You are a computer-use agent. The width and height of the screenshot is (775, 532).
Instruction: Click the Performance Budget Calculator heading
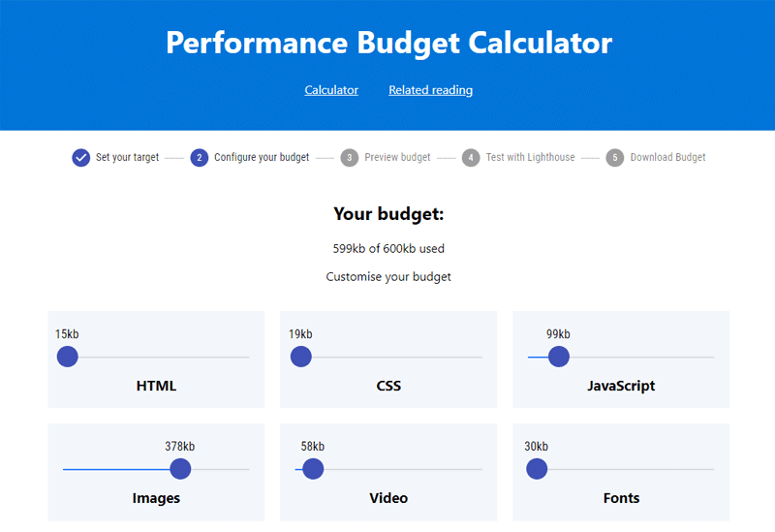point(388,44)
